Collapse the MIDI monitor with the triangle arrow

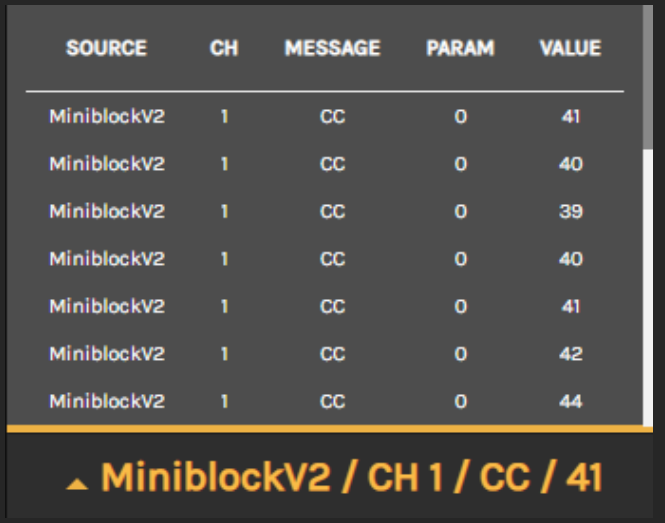(x=77, y=484)
